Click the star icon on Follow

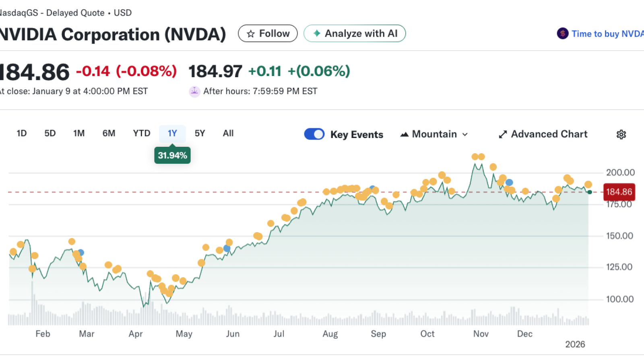(251, 34)
